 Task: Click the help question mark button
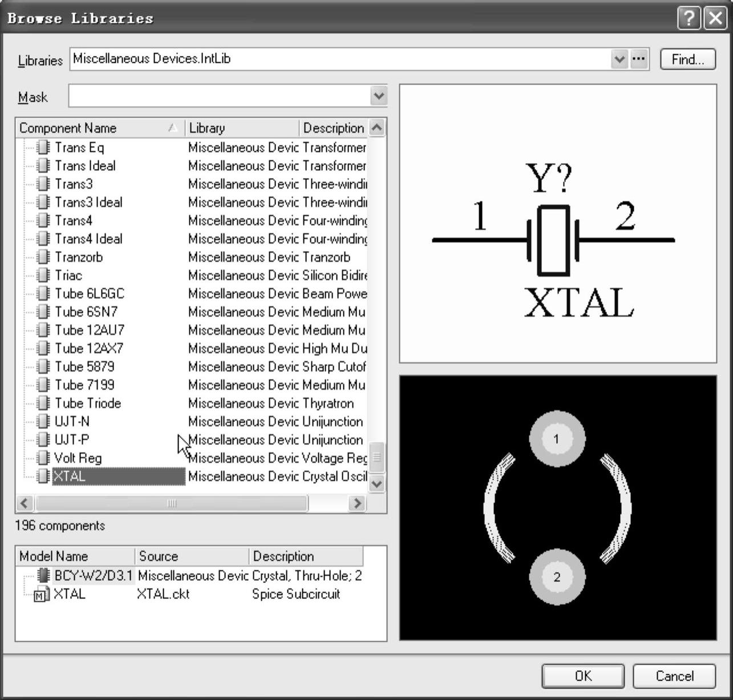[x=689, y=18]
